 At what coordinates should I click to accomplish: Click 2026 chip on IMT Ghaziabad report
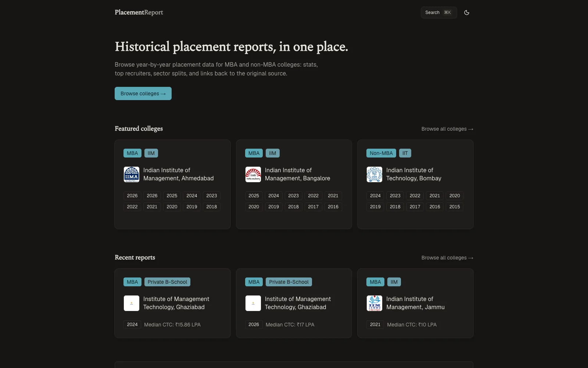[254, 325]
